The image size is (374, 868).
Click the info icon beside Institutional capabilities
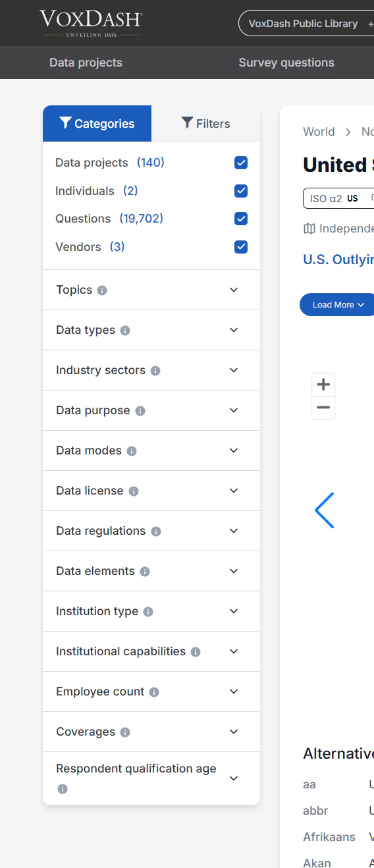(196, 652)
